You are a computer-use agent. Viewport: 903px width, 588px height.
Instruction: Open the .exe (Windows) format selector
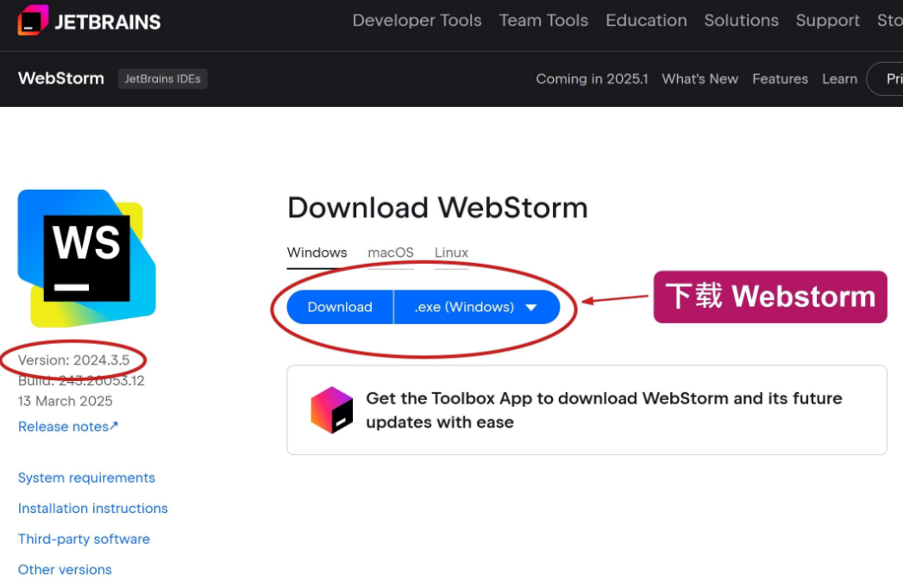point(477,307)
